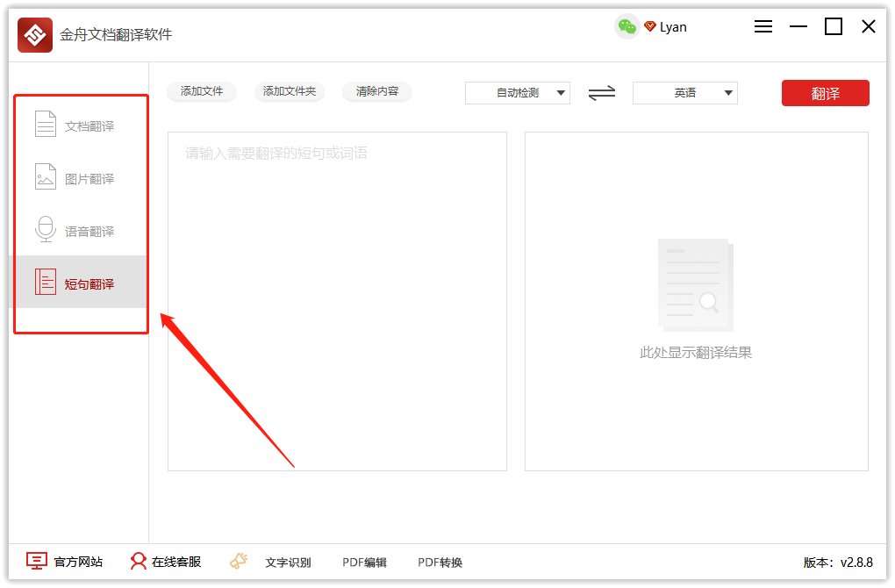Swap source and target languages
The image size is (895, 588).
click(602, 92)
